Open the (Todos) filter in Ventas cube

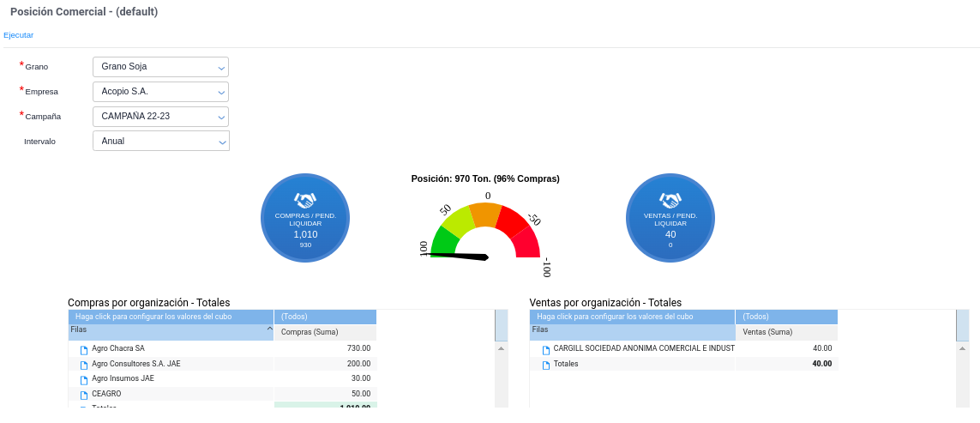(x=787, y=317)
